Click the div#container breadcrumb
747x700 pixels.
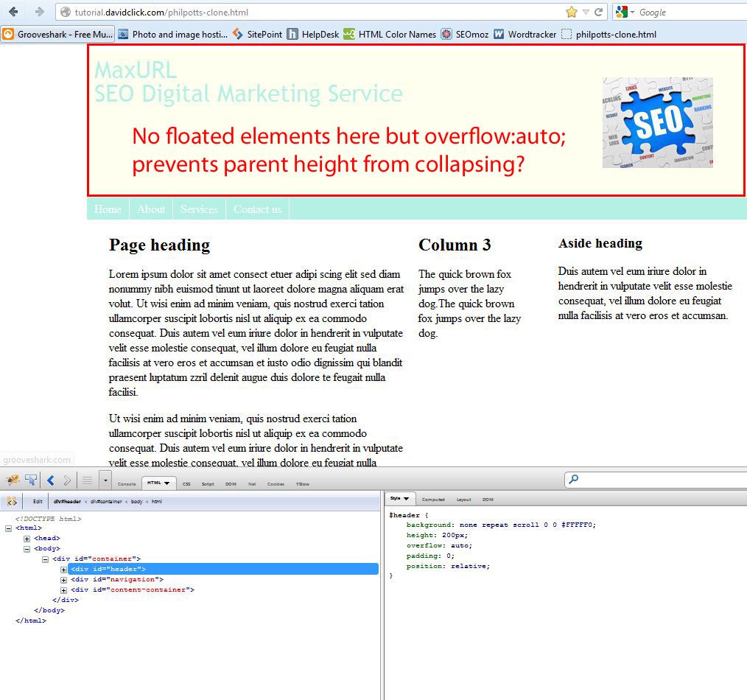(106, 501)
